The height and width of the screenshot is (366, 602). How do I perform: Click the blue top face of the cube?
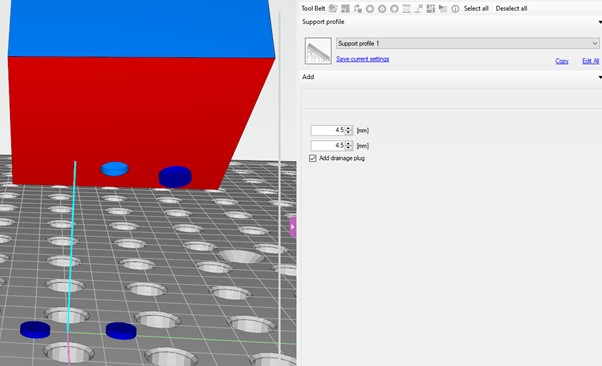140,29
